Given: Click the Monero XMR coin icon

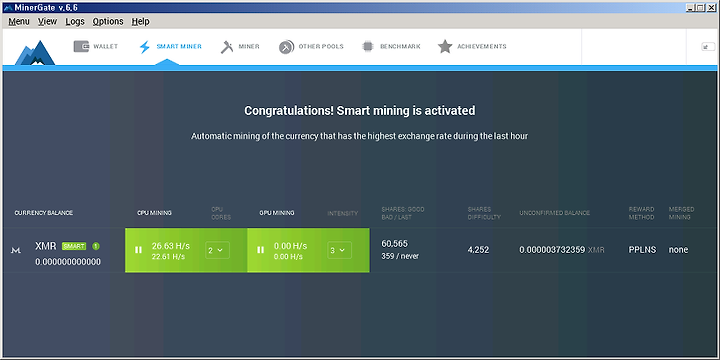Looking at the screenshot, I should pos(17,250).
